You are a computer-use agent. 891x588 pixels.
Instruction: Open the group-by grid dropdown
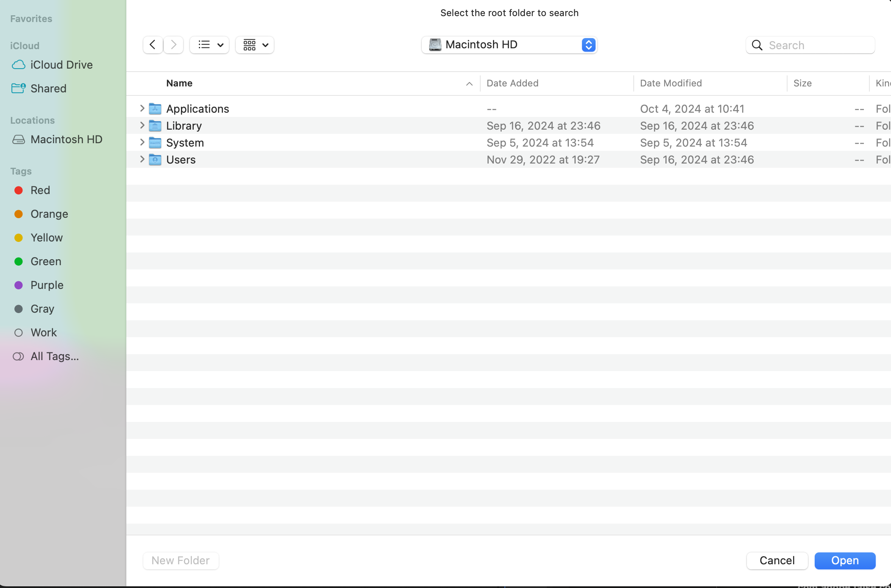point(255,45)
